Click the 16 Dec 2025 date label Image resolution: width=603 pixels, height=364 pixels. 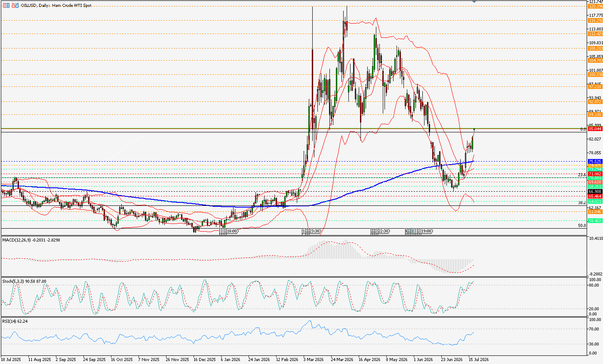205,359
